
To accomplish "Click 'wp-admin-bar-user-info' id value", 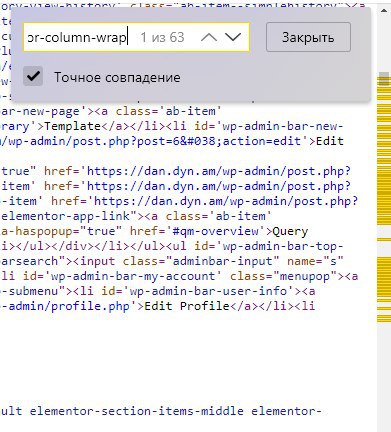I will 208,291.
